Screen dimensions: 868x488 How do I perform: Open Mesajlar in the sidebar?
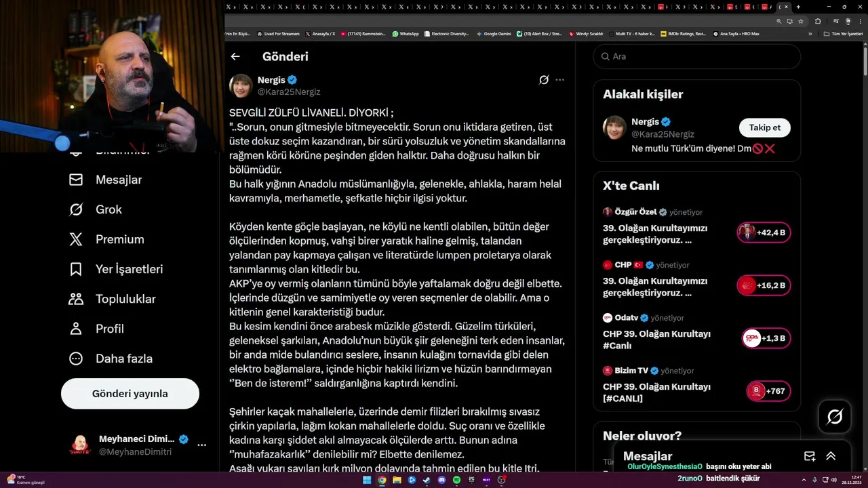[x=105, y=180]
